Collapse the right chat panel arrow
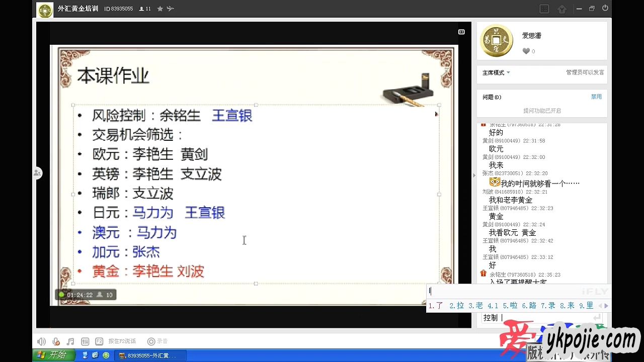The width and height of the screenshot is (644, 362). [x=474, y=175]
